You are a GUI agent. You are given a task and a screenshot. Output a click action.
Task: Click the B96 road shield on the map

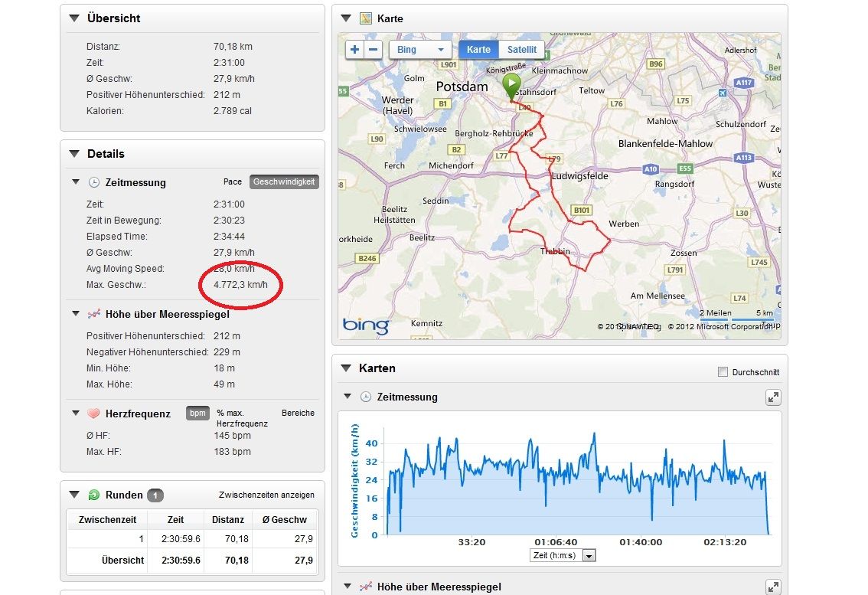coord(656,64)
